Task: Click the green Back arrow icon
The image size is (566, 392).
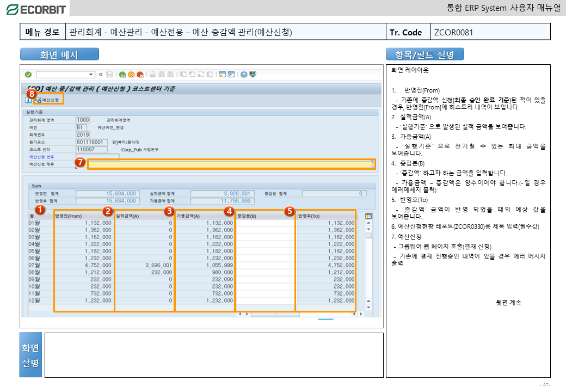Action: coord(122,75)
